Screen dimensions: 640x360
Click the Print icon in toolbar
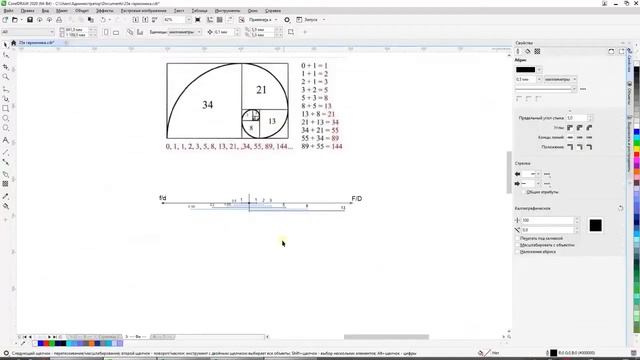pyautogui.click(x=59, y=20)
